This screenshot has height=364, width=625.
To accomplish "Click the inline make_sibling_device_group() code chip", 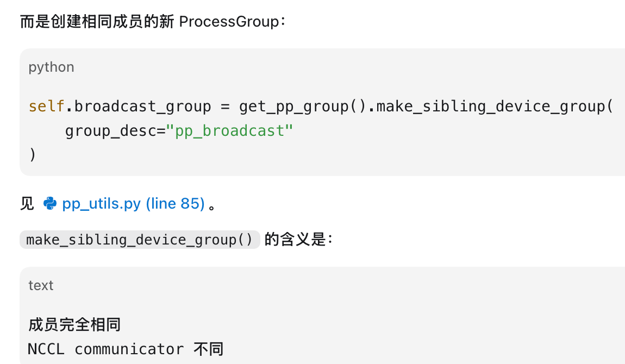I will pos(140,240).
